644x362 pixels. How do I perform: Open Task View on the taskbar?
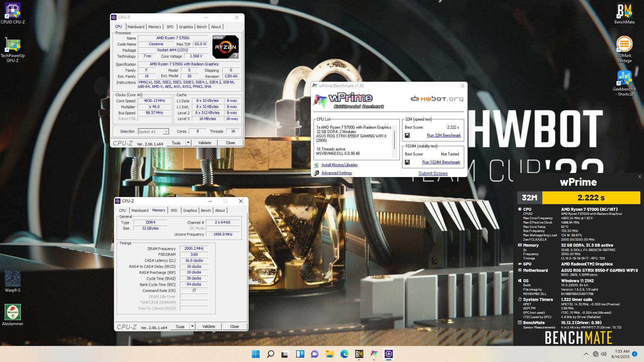(285, 354)
